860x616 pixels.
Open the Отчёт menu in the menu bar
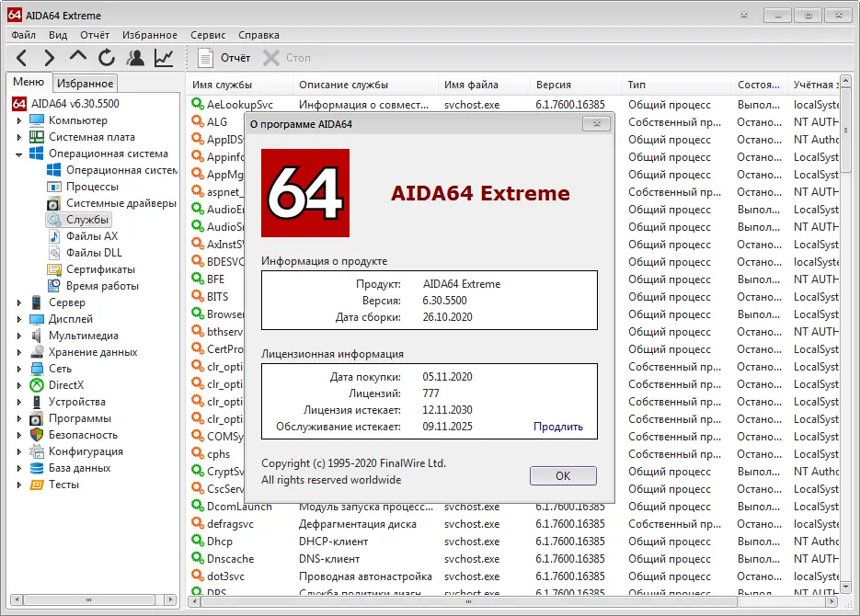click(95, 35)
